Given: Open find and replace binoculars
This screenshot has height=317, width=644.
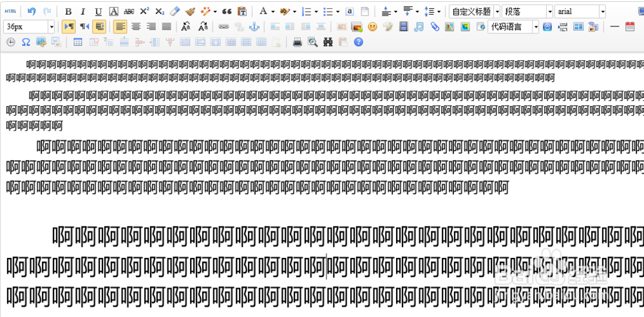Looking at the screenshot, I should (328, 42).
